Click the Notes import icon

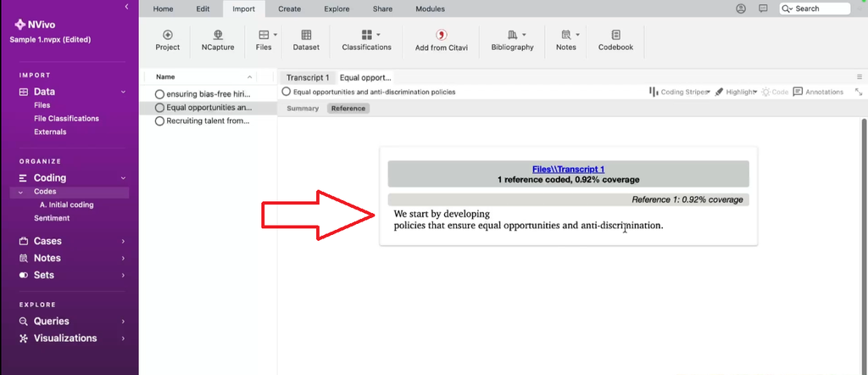coord(565,35)
